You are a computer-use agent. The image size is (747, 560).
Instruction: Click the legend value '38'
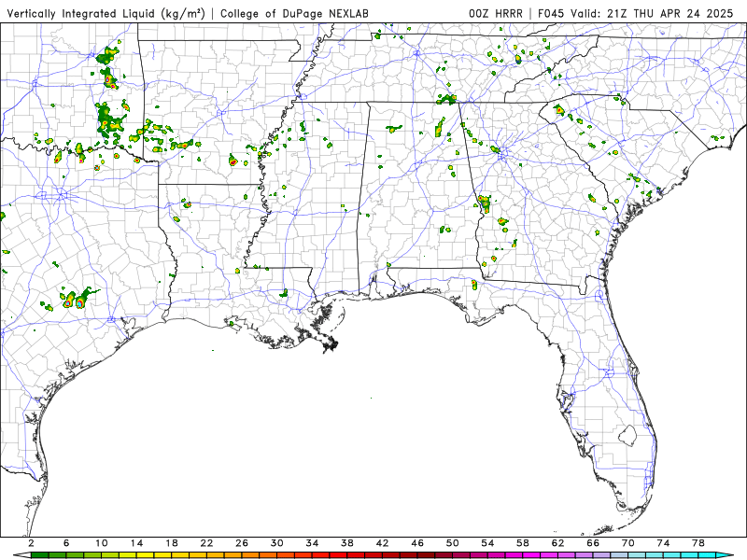tap(347, 543)
